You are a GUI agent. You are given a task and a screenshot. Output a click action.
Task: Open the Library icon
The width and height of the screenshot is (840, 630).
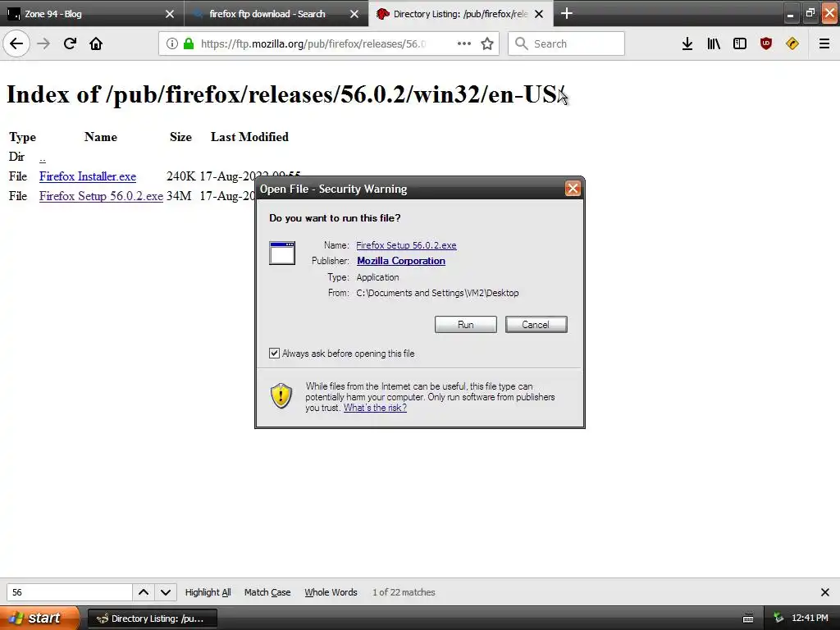coord(714,43)
